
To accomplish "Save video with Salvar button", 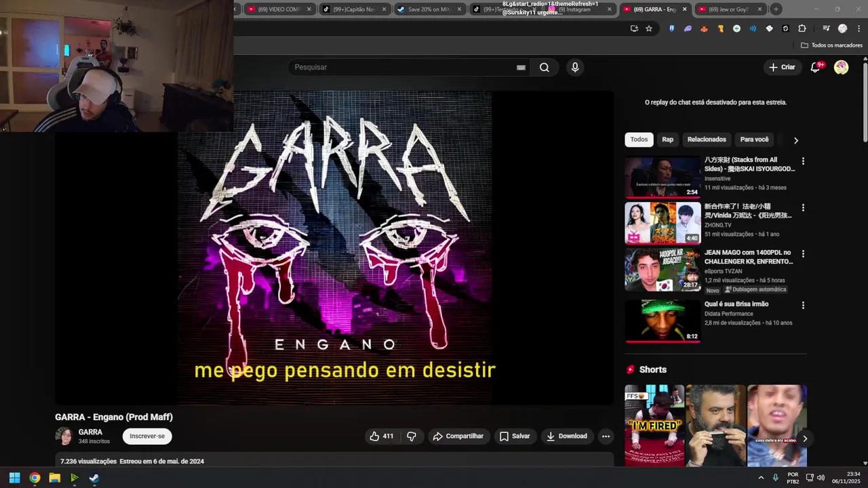I will (515, 436).
